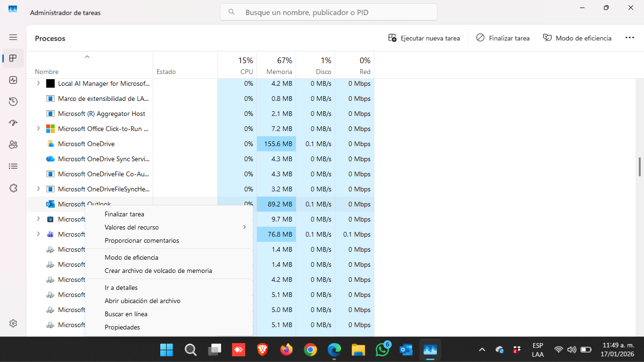This screenshot has height=362, width=644.
Task: Choose Abrir ubicación del archivo
Action: 142,301
